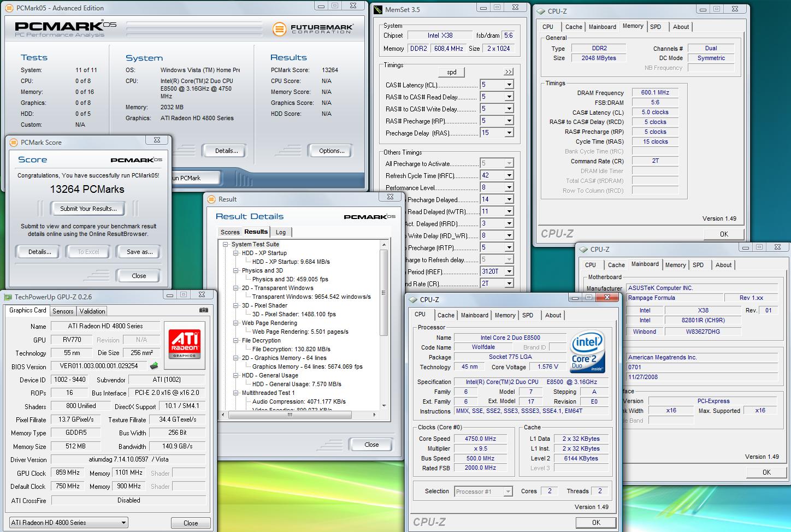Image resolution: width=791 pixels, height=532 pixels.
Task: Click Result Details vertical scrollbar thumb
Action: (x=384, y=293)
